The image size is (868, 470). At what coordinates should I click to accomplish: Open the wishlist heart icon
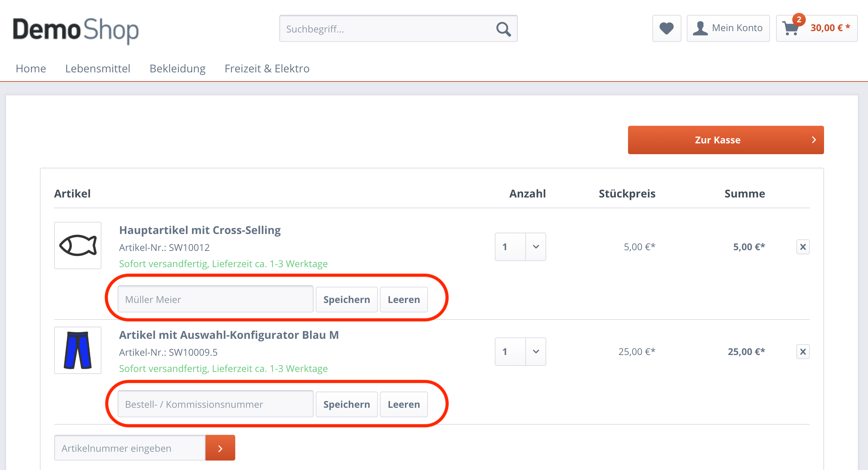click(667, 28)
